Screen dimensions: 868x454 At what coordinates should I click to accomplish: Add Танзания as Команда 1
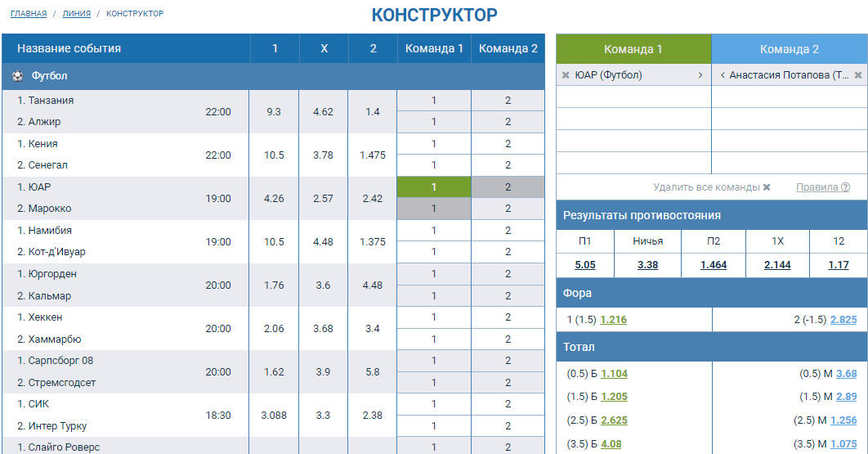(434, 101)
